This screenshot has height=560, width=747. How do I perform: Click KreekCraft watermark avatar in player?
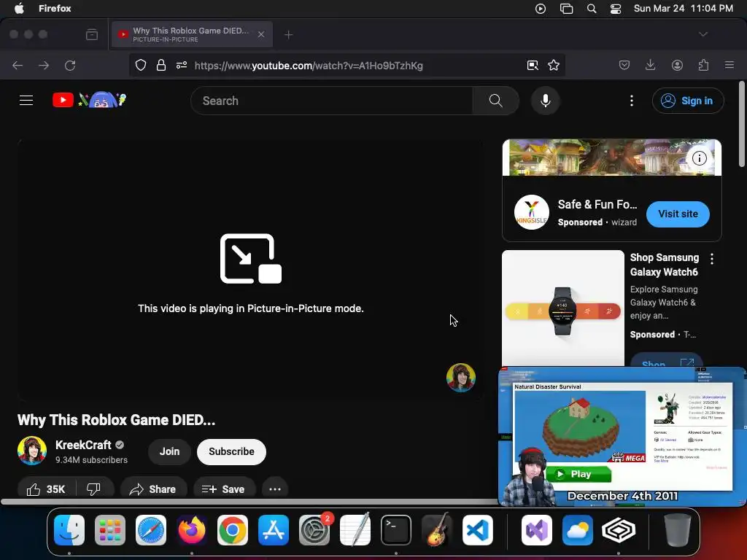click(461, 378)
